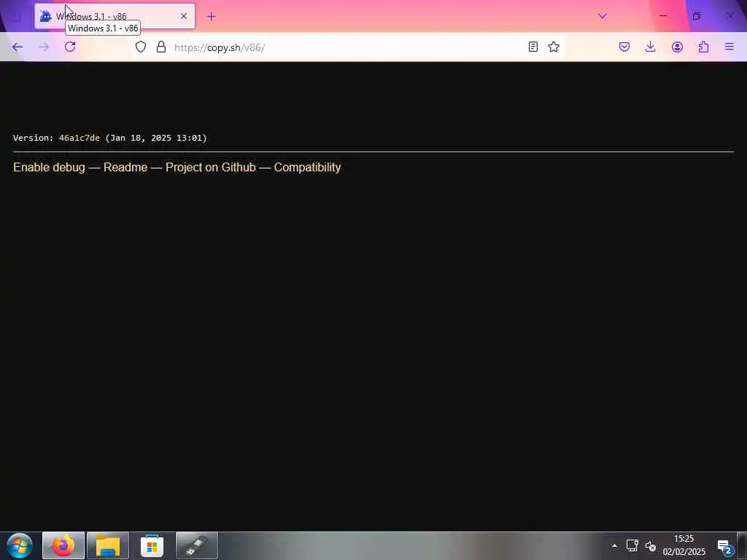Expand the hidden system tray icons arrow
This screenshot has width=747, height=560.
(614, 545)
